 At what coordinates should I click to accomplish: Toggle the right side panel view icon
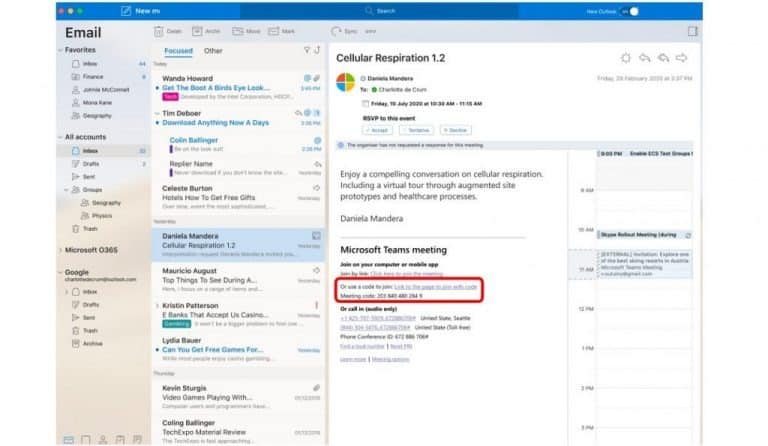pos(693,32)
